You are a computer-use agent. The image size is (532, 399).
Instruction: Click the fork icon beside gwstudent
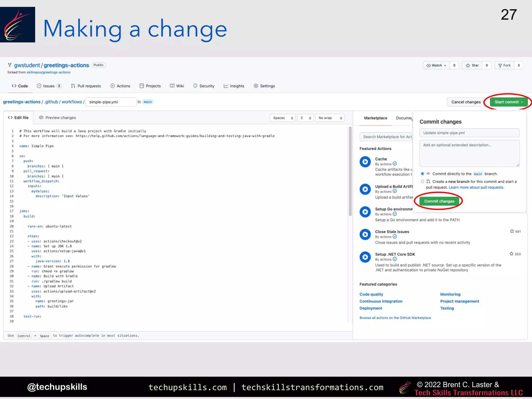point(10,65)
